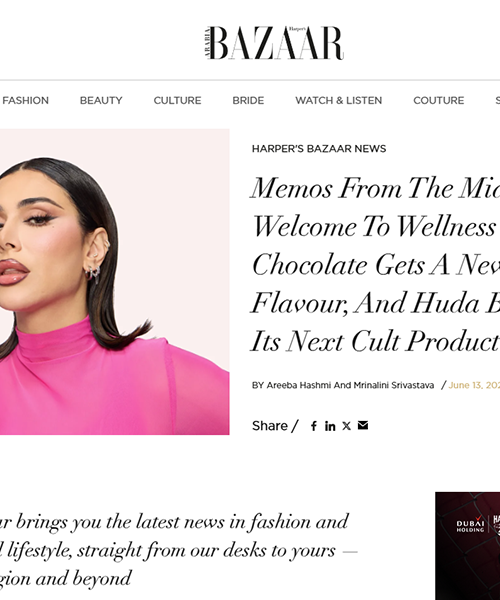Click the featured portrait image in pink top
The image size is (500, 600).
pos(114,282)
